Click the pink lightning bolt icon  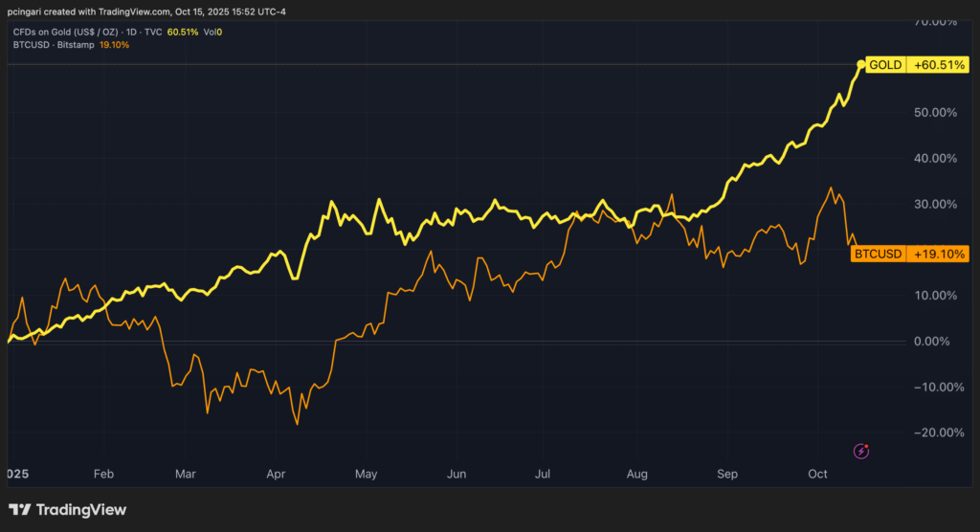click(861, 450)
